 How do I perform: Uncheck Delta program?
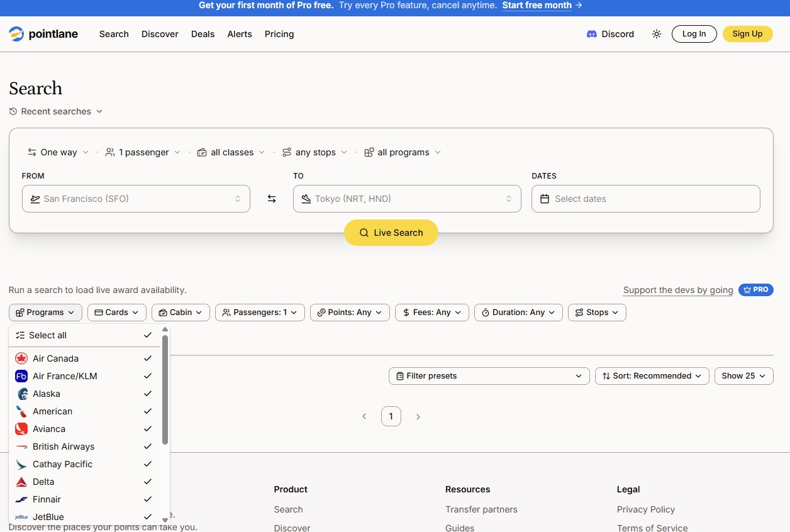tap(148, 482)
